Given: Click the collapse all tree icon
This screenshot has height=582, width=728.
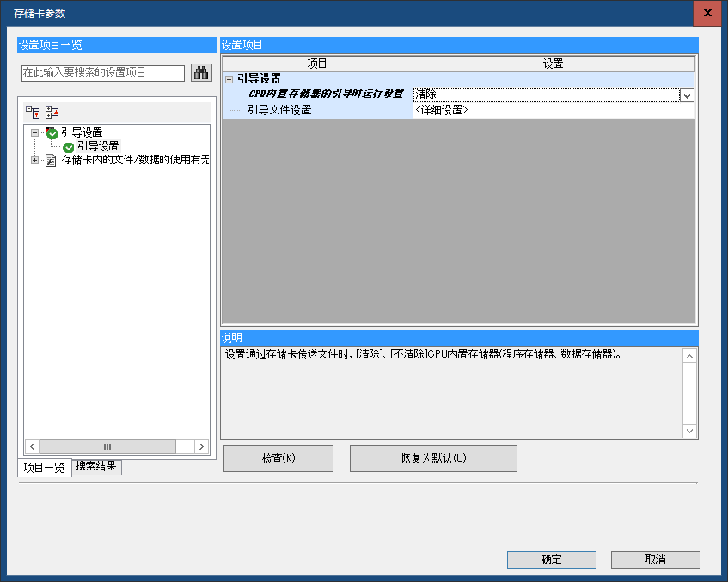Looking at the screenshot, I should [x=52, y=112].
